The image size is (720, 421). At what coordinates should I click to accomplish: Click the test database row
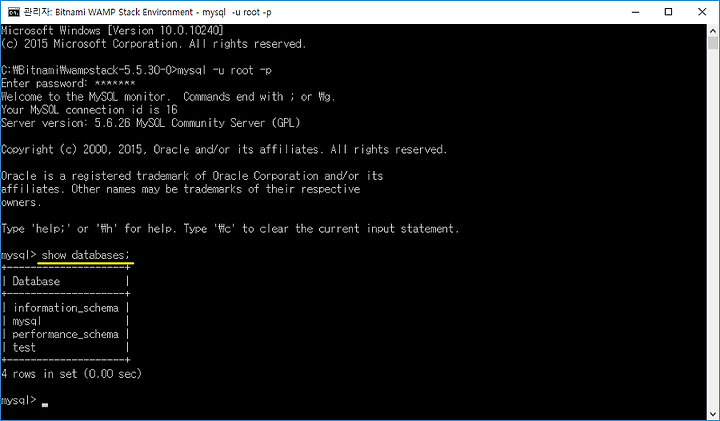point(65,348)
